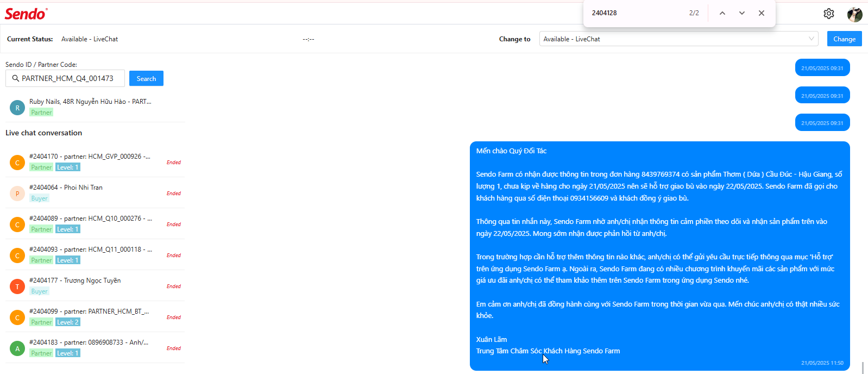Viewport: 868px width, 374px height.
Task: Open Ruby Nails partner result
Action: click(95, 107)
